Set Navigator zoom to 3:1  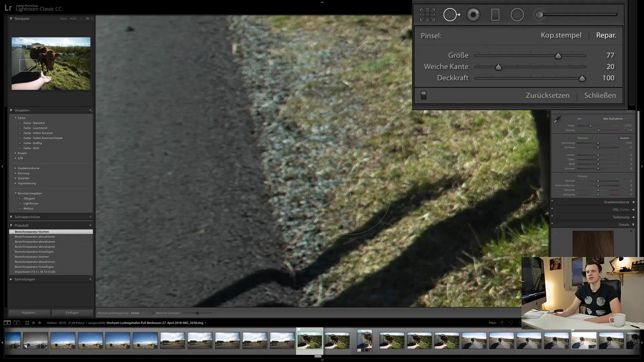click(88, 18)
